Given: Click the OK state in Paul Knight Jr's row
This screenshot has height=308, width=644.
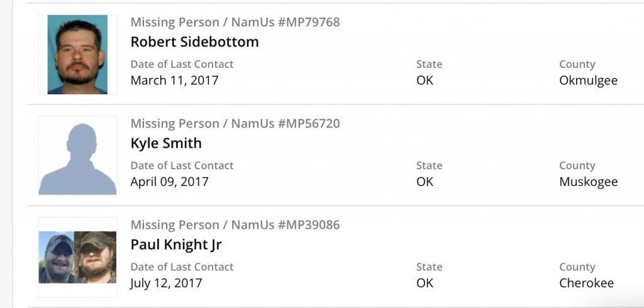Looking at the screenshot, I should 425,283.
